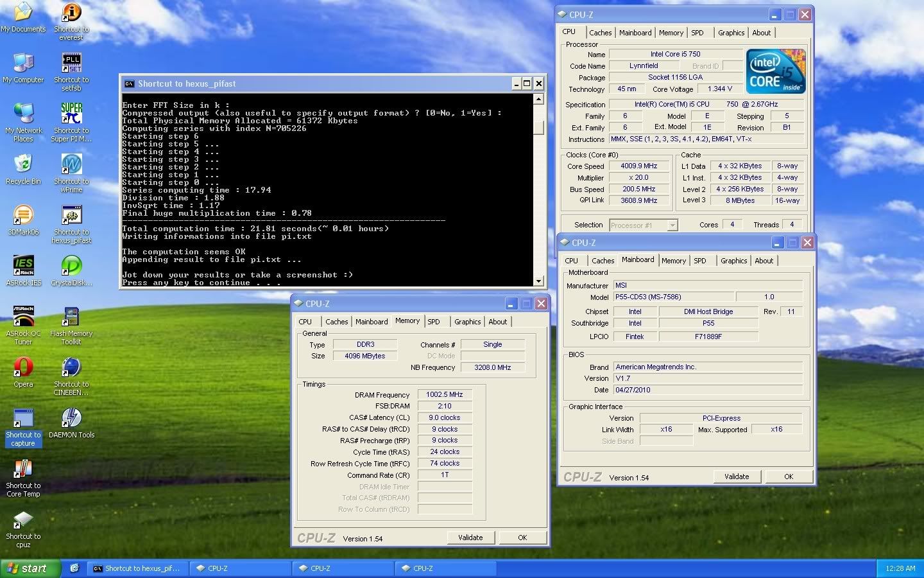The width and height of the screenshot is (924, 578).
Task: Click the memory size value 4096 MBytes
Action: 365,356
